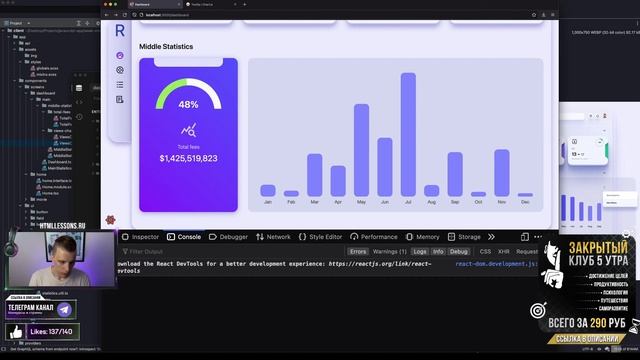Image resolution: width=640 pixels, height=360 pixels.
Task: Click the May bar in chart
Action: coord(361,150)
